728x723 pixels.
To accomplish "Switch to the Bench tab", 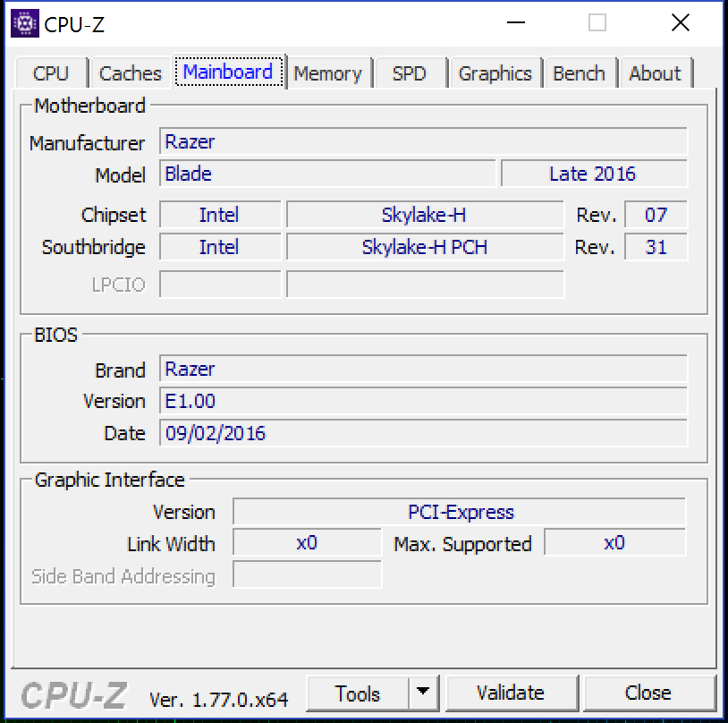I will point(579,73).
